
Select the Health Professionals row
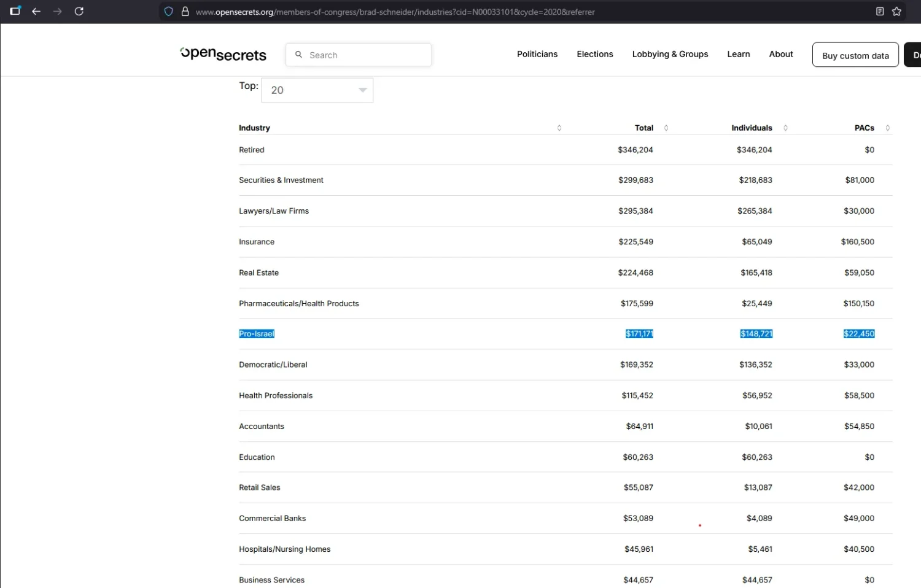click(x=565, y=395)
